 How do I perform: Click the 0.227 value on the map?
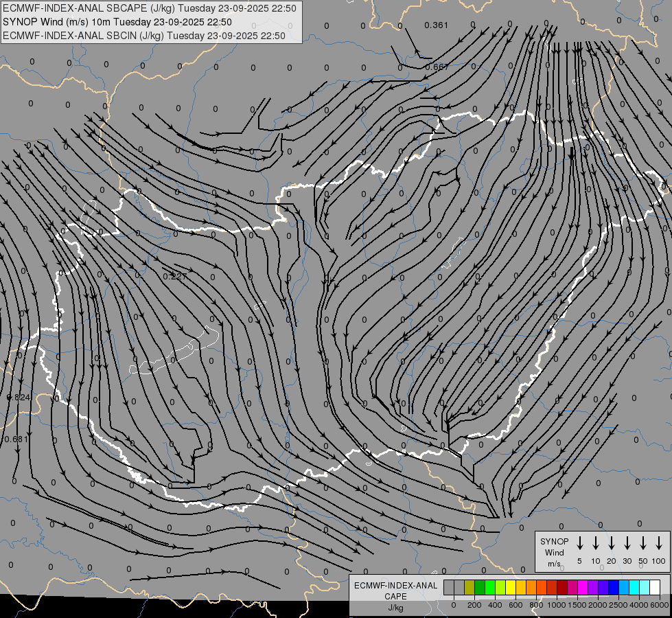(175, 277)
